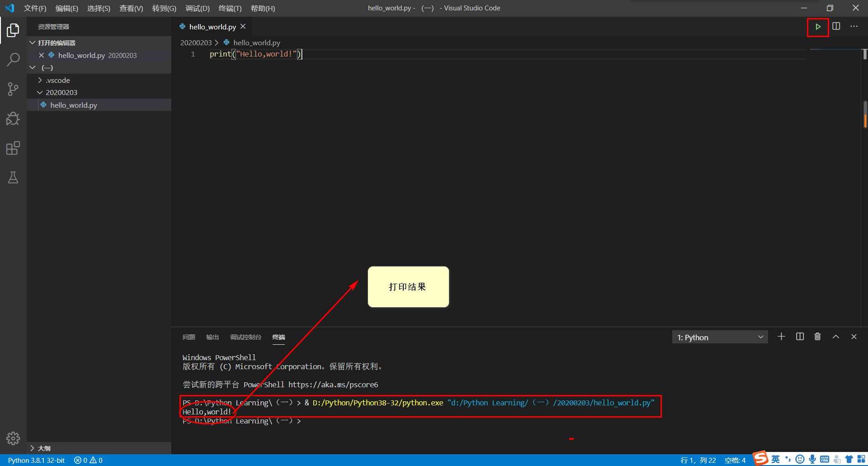Kill terminal with trash icon

[817, 337]
